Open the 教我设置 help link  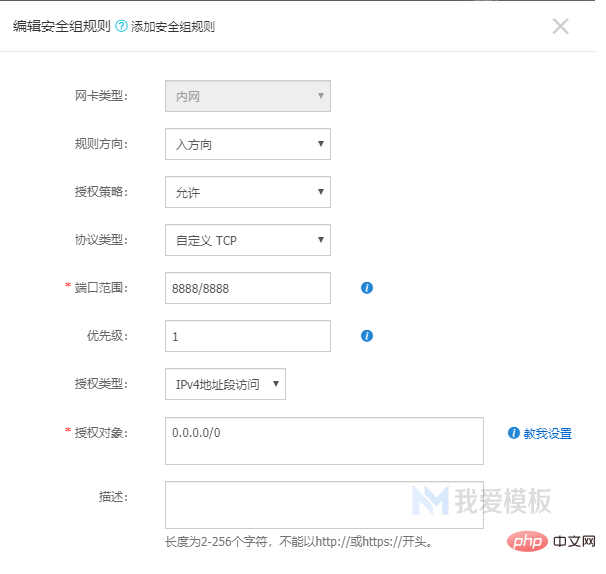coord(547,433)
